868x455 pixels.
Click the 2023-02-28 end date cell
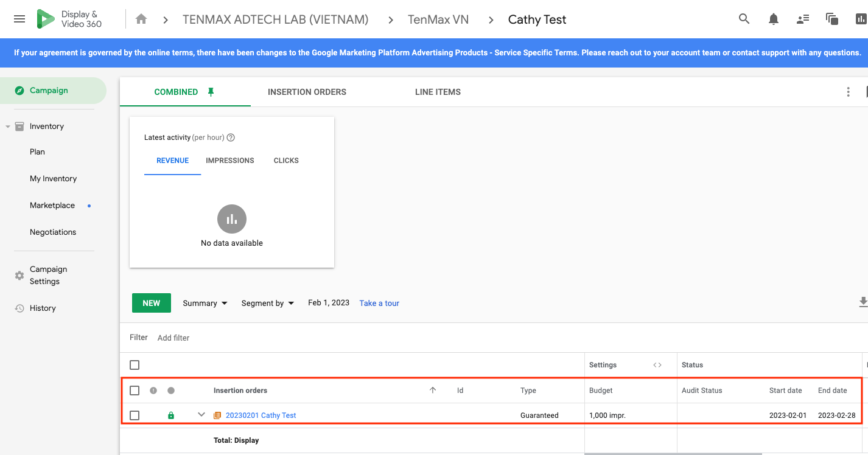tap(836, 415)
